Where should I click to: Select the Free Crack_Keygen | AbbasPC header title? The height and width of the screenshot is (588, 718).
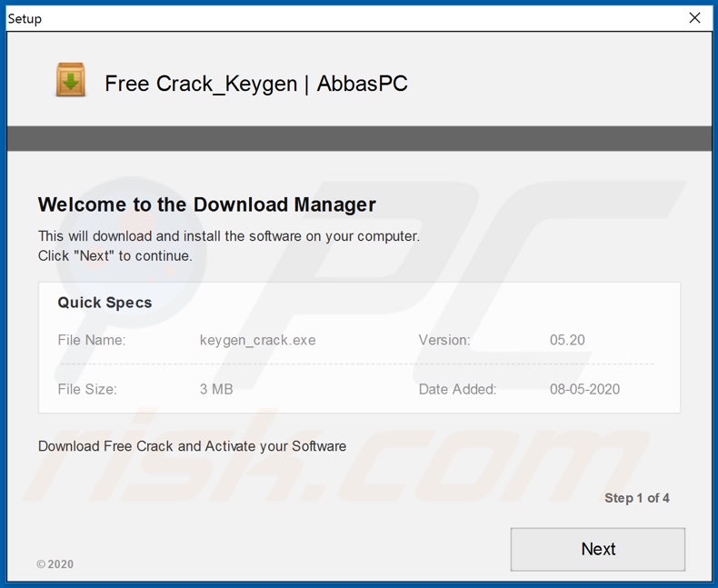255,84
